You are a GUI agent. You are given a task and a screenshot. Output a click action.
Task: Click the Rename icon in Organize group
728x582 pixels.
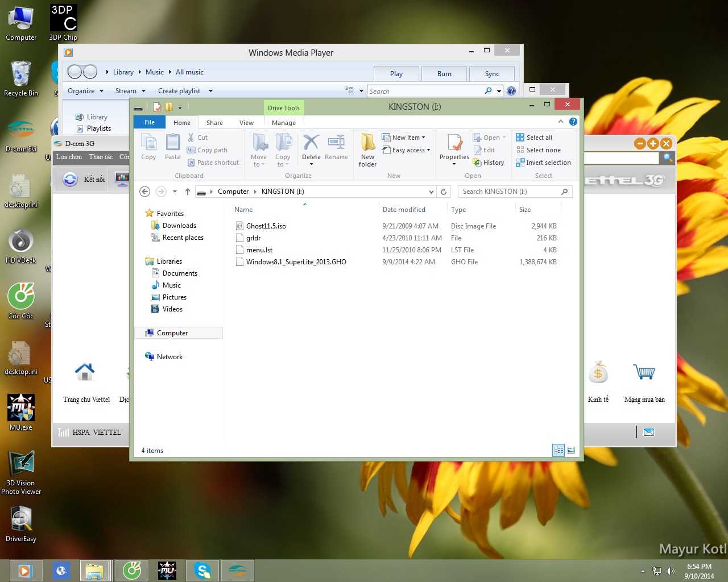tap(336, 148)
